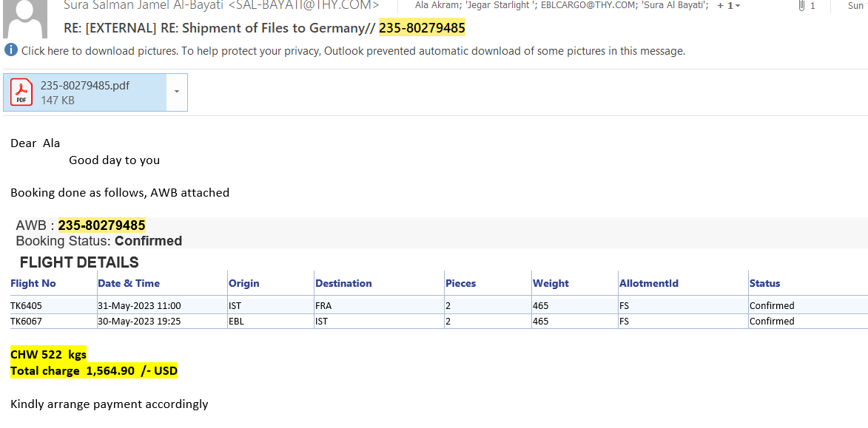The image size is (868, 428).
Task: Click the highlighted Total charge line
Action: [x=94, y=370]
